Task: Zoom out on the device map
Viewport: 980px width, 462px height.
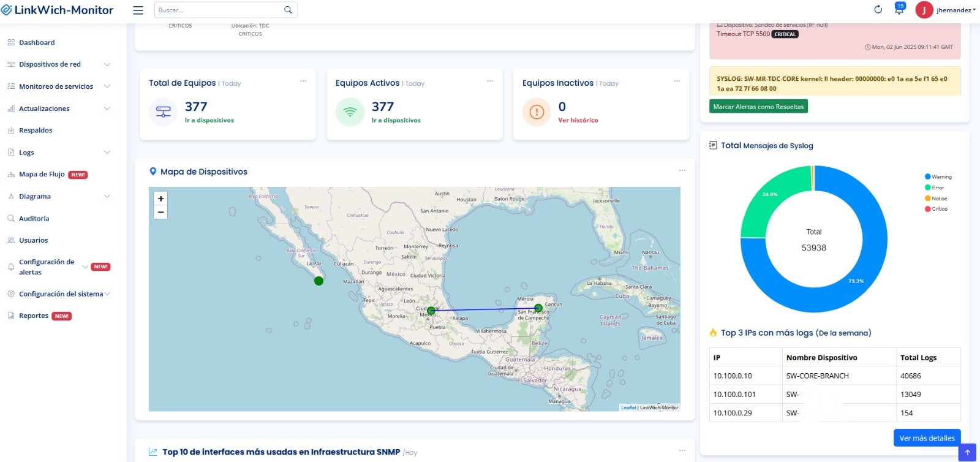Action: 160,212
